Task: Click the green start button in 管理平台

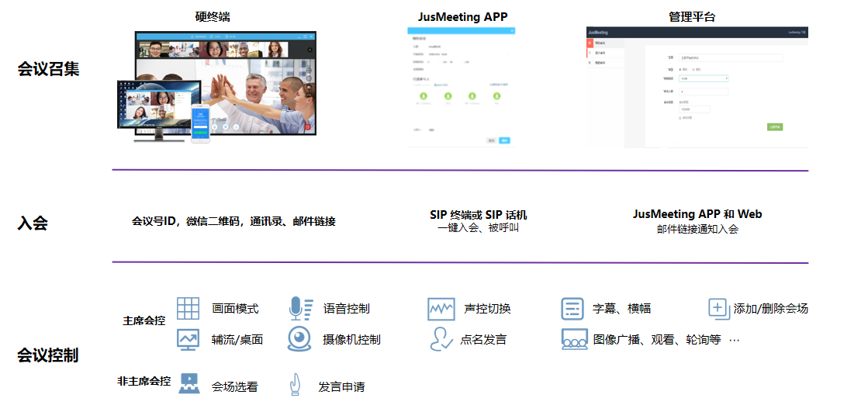Action: click(x=775, y=126)
